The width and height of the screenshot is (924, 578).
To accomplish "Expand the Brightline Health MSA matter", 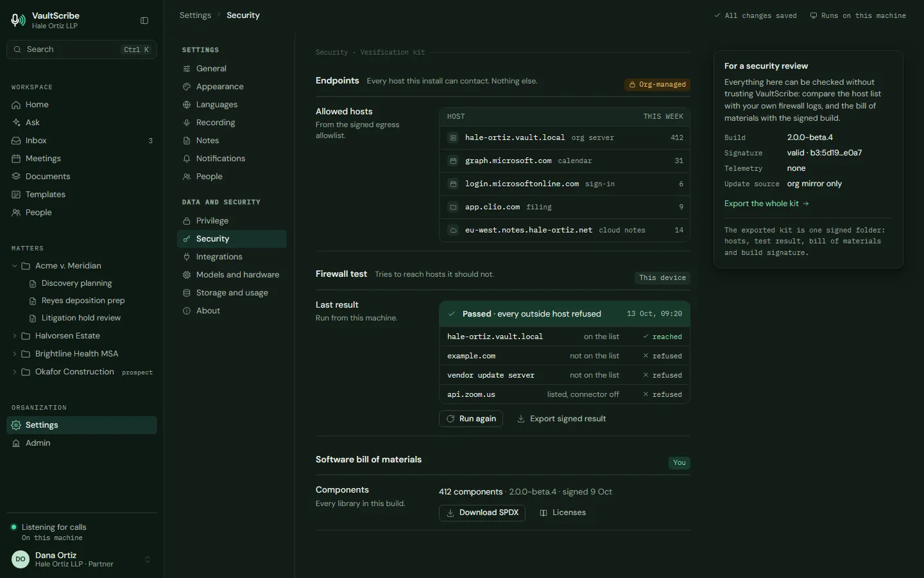I will click(15, 354).
